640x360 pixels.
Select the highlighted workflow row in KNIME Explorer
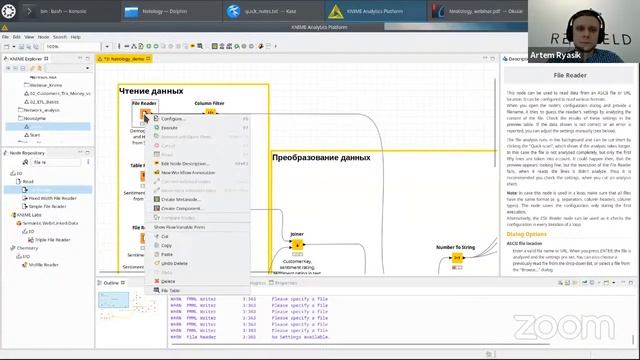[x=48, y=127]
